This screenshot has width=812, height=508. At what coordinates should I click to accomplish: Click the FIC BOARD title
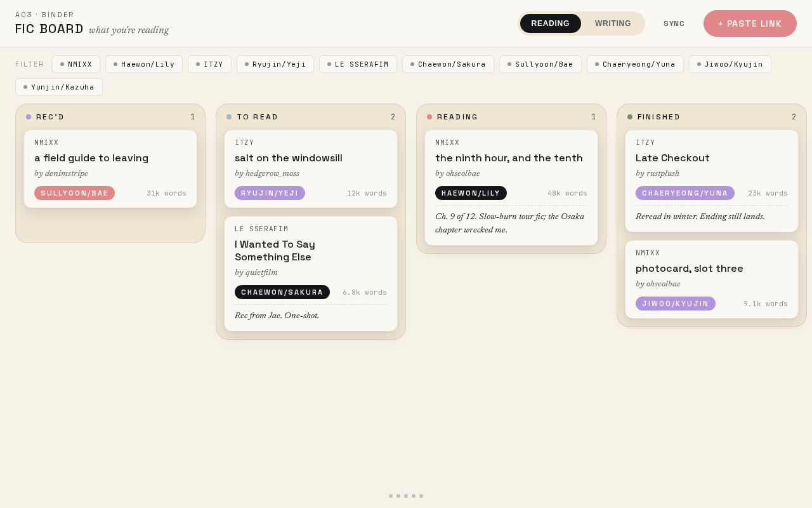pyautogui.click(x=49, y=29)
